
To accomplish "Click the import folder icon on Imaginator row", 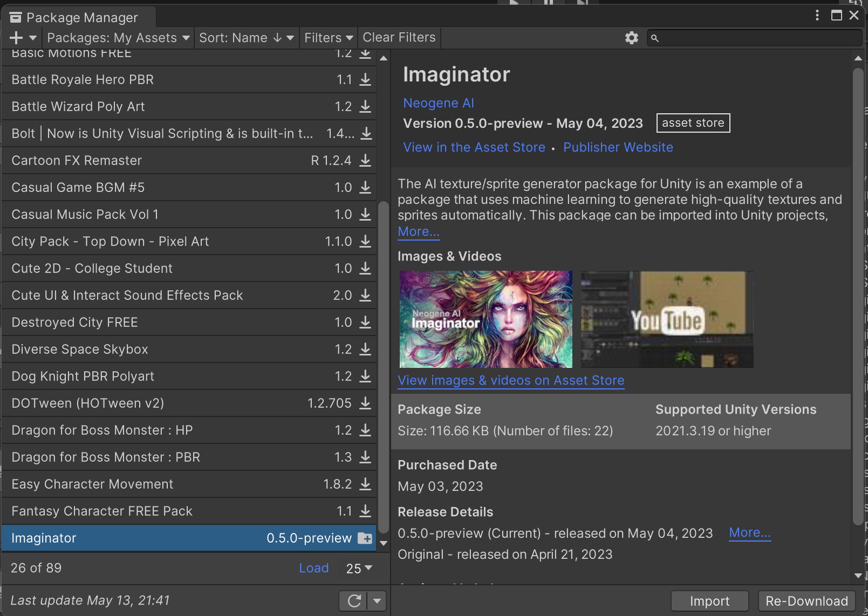I will pyautogui.click(x=365, y=538).
